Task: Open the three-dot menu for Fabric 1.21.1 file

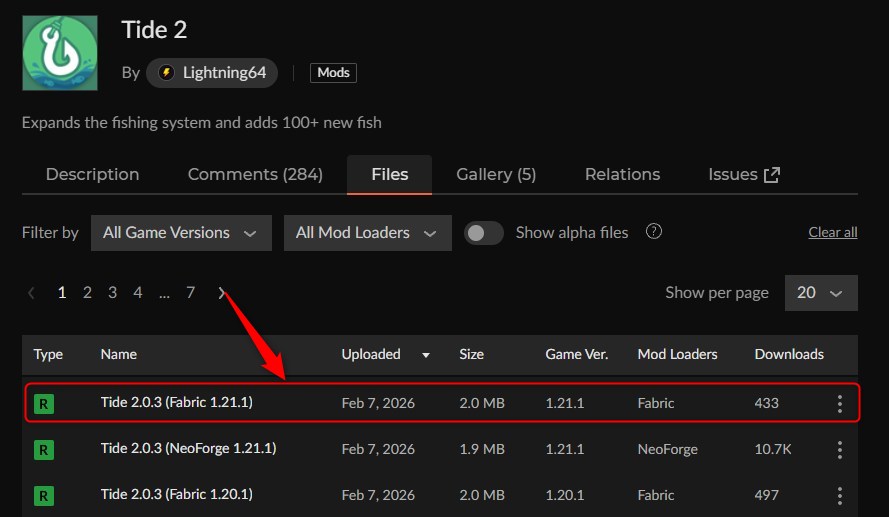Action: tap(839, 404)
